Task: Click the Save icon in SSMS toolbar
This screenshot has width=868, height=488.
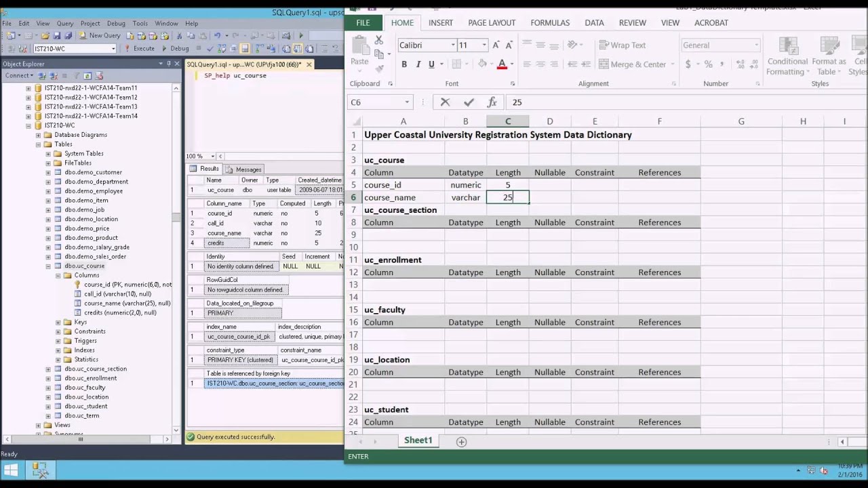Action: pyautogui.click(x=58, y=36)
